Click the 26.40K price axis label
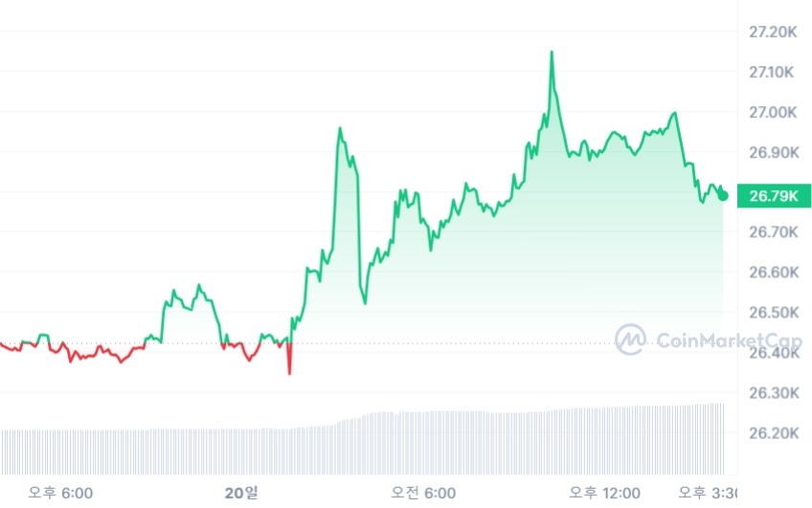 773,353
